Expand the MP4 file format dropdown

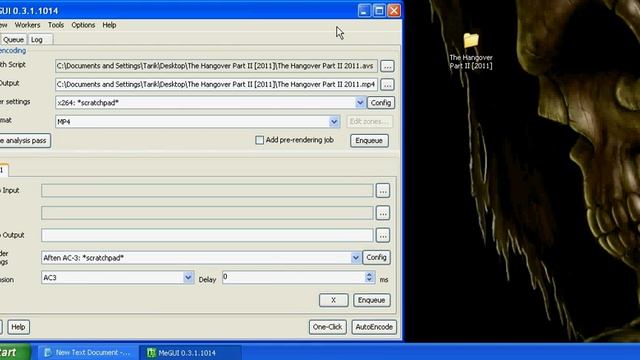334,121
